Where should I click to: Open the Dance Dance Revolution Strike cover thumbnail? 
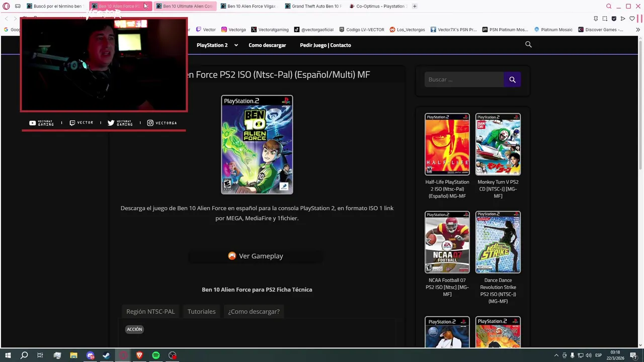[x=498, y=242]
